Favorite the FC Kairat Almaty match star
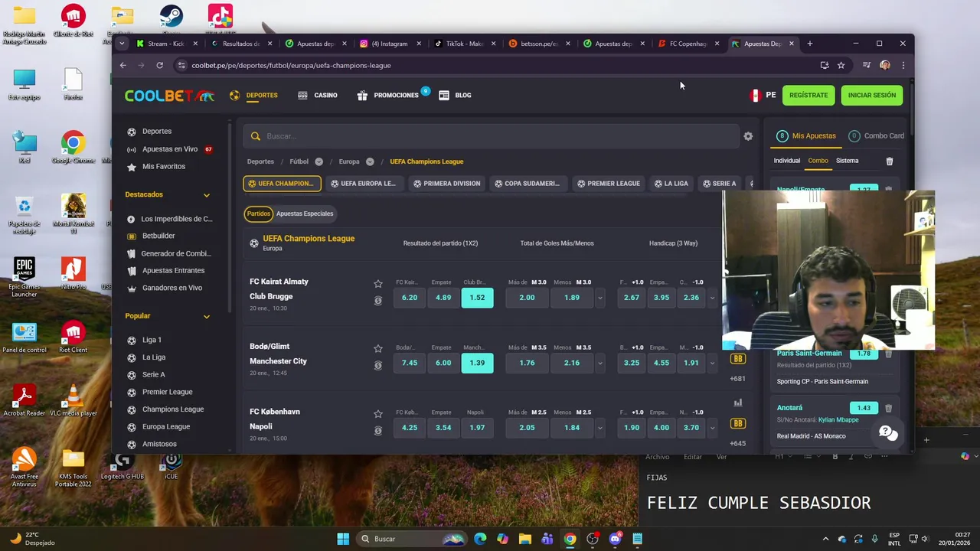Screen dimensions: 980x551 (x=378, y=283)
